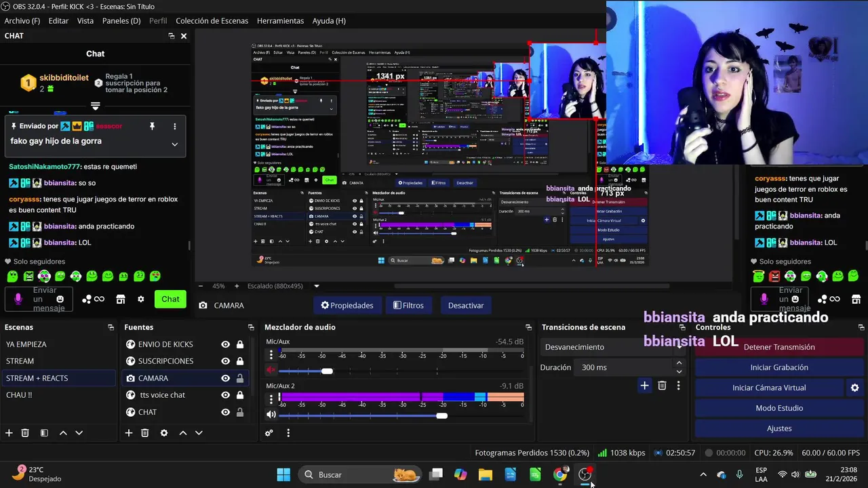The height and width of the screenshot is (488, 868).
Task: Open scene filters icon in Escenas panel
Action: pos(44,433)
